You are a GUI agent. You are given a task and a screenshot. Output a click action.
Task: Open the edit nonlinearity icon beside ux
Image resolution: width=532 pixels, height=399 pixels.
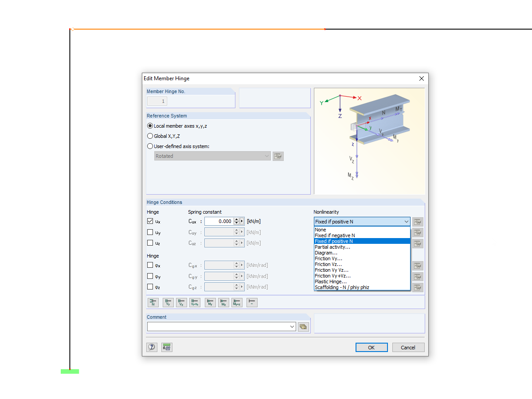coord(417,221)
